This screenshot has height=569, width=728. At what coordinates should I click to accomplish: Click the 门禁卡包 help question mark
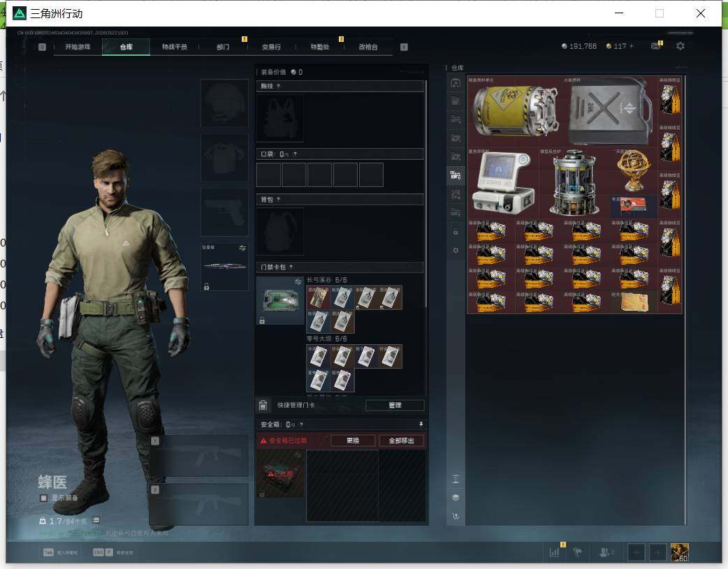[291, 267]
